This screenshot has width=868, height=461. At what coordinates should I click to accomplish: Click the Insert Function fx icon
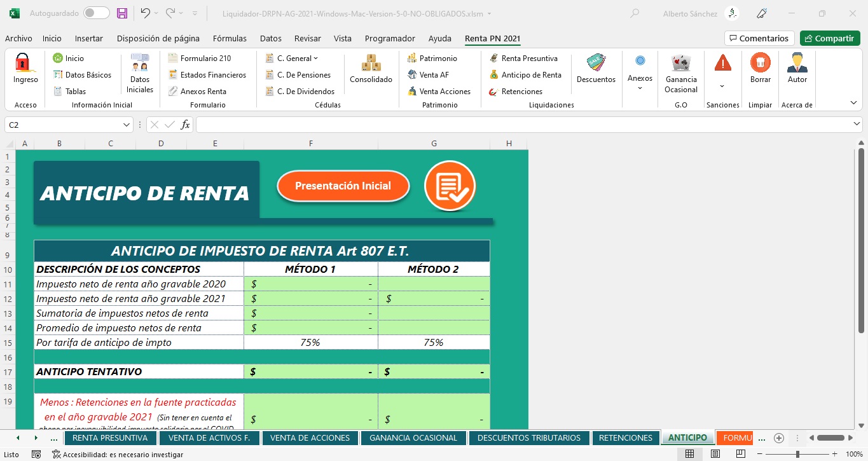tap(185, 125)
